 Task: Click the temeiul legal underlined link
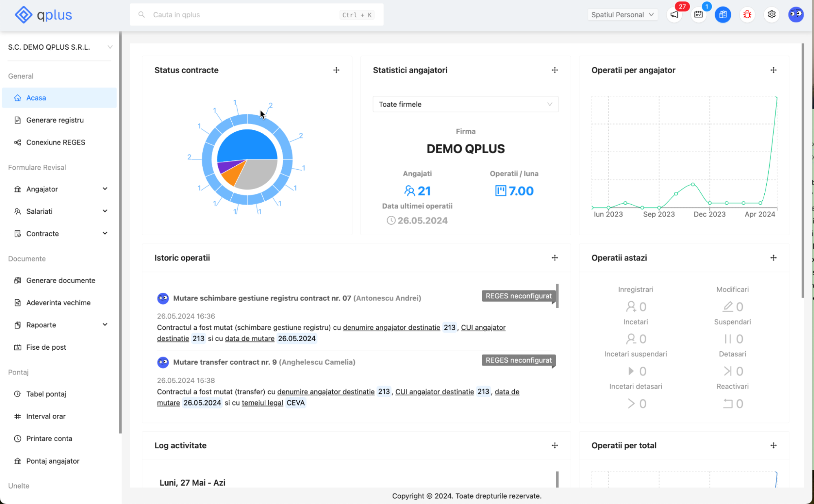coord(262,403)
